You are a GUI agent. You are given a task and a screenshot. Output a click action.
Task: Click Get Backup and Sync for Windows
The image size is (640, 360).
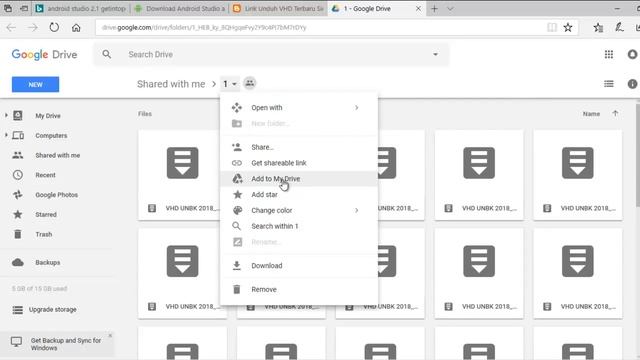pos(66,344)
